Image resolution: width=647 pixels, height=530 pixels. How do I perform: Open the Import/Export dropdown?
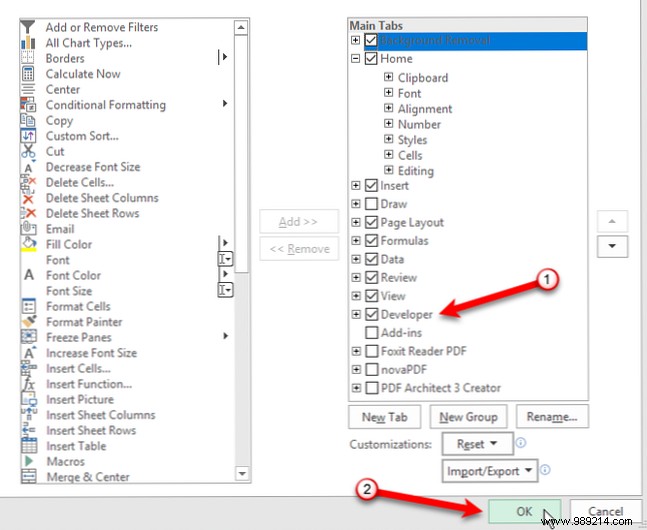pyautogui.click(x=490, y=471)
